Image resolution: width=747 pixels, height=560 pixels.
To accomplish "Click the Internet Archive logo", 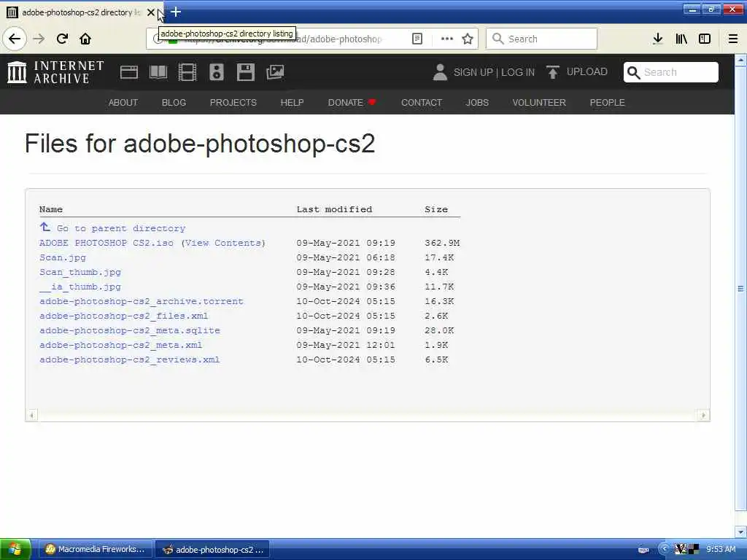I will click(55, 72).
